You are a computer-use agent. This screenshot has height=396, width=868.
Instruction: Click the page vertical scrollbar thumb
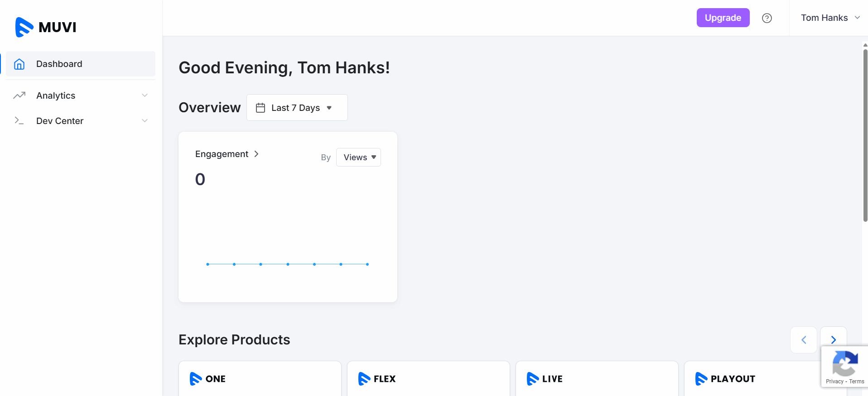click(x=865, y=136)
